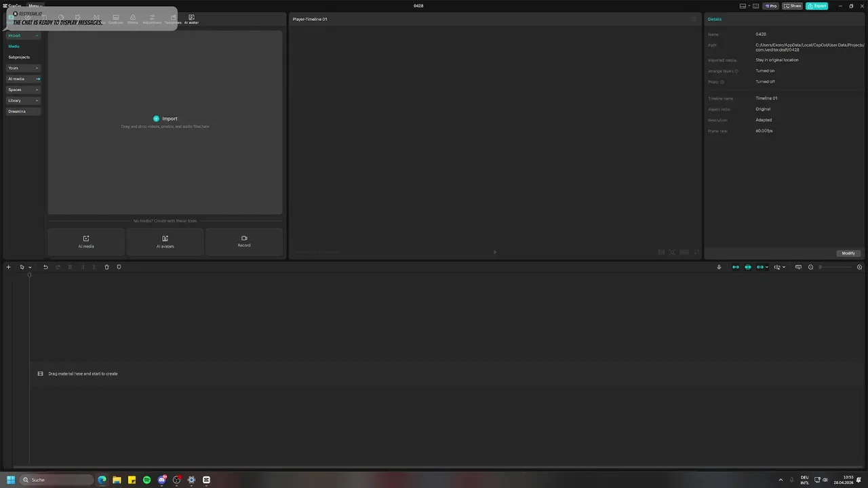Open the AI avatar tab
Screen dimensions: 868x488
[x=191, y=19]
